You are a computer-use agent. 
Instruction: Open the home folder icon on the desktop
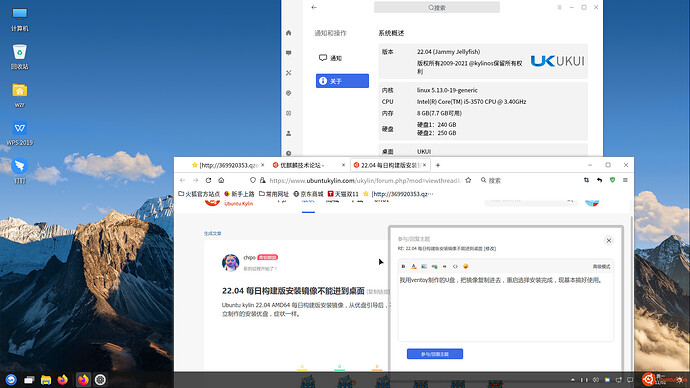point(19,95)
